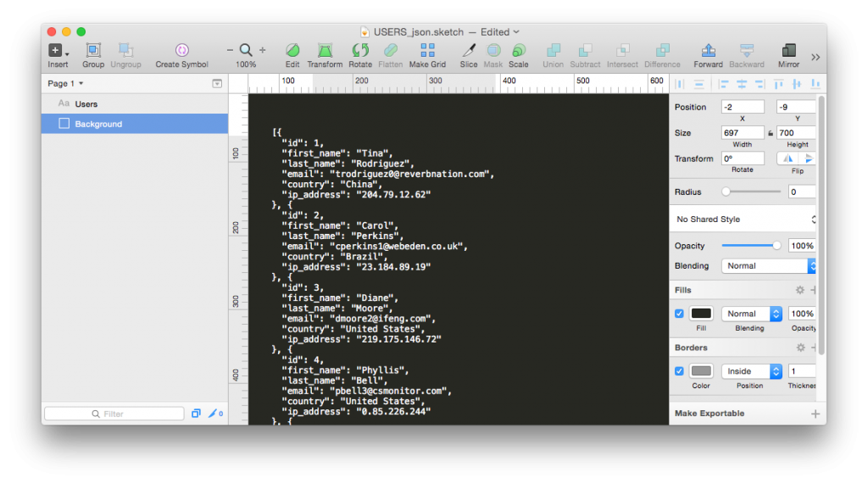Click the Make Exportable label

(709, 414)
